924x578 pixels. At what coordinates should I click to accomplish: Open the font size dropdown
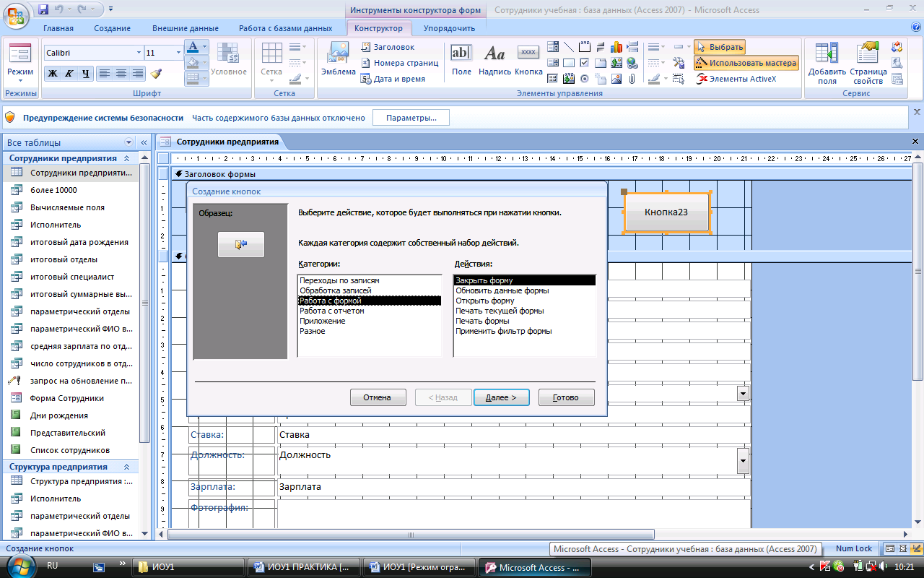tap(178, 53)
